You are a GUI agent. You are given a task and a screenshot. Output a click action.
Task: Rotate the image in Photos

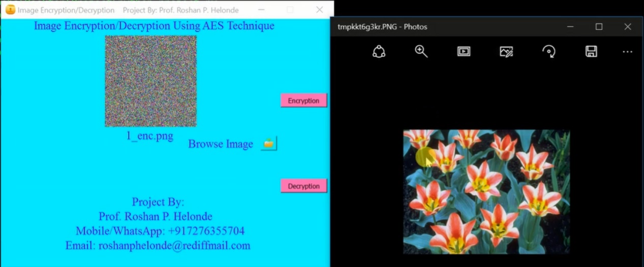click(549, 51)
